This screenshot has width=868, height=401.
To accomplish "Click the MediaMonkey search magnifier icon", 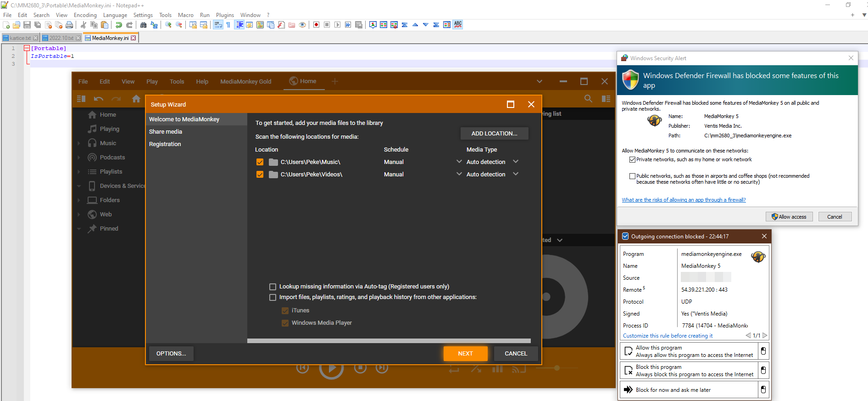I will (x=588, y=98).
